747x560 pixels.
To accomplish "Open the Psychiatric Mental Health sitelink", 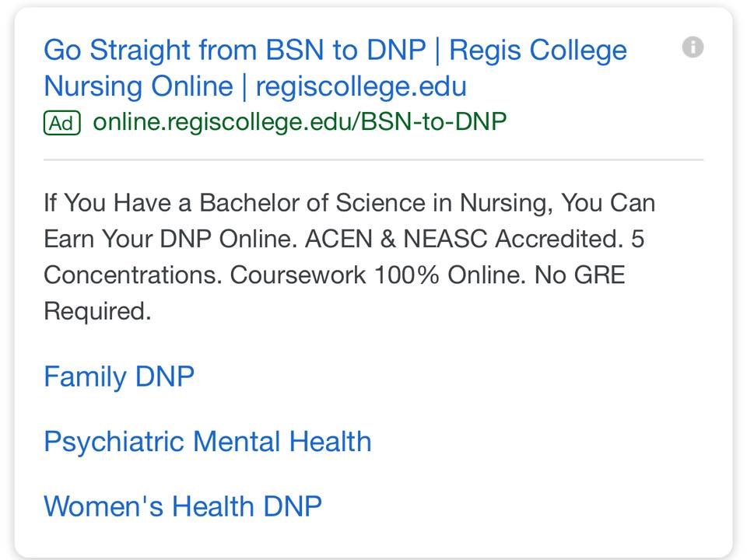I will coord(208,442).
